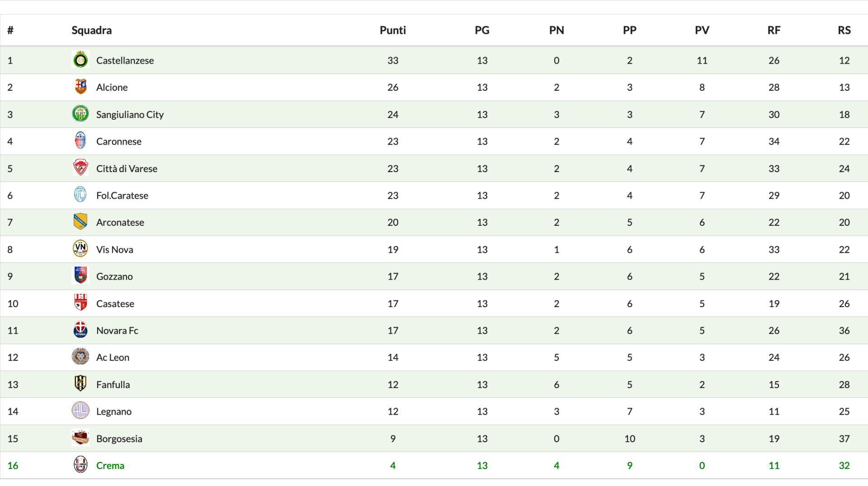The image size is (868, 486).
Task: Click the Alcione club logo
Action: click(x=80, y=87)
